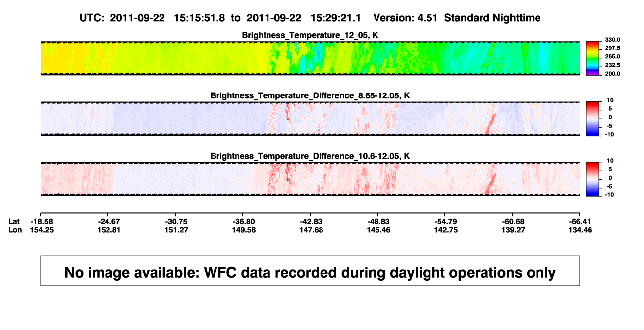The height and width of the screenshot is (330, 644).
Task: Click latitude value -24.67
Action: coord(108,221)
